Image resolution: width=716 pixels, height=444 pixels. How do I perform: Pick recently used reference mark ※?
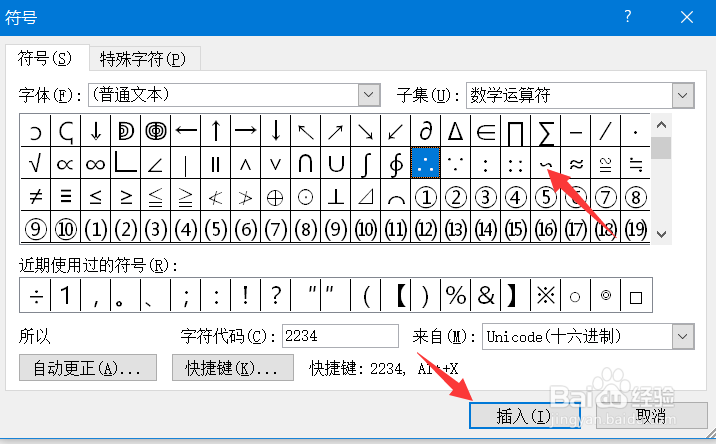click(x=545, y=295)
